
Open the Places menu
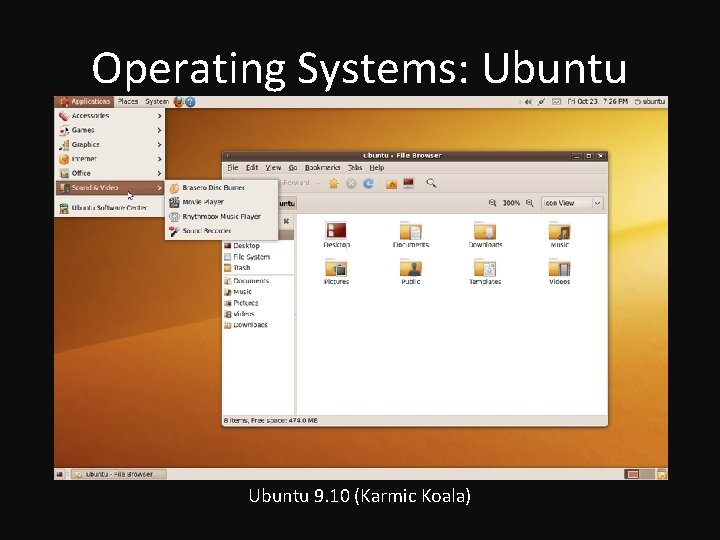[128, 101]
